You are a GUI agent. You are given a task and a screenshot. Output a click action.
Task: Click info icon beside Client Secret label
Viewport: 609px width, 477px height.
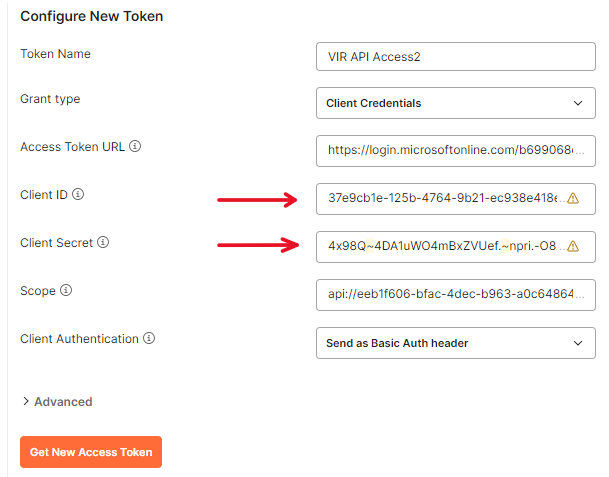pos(102,242)
